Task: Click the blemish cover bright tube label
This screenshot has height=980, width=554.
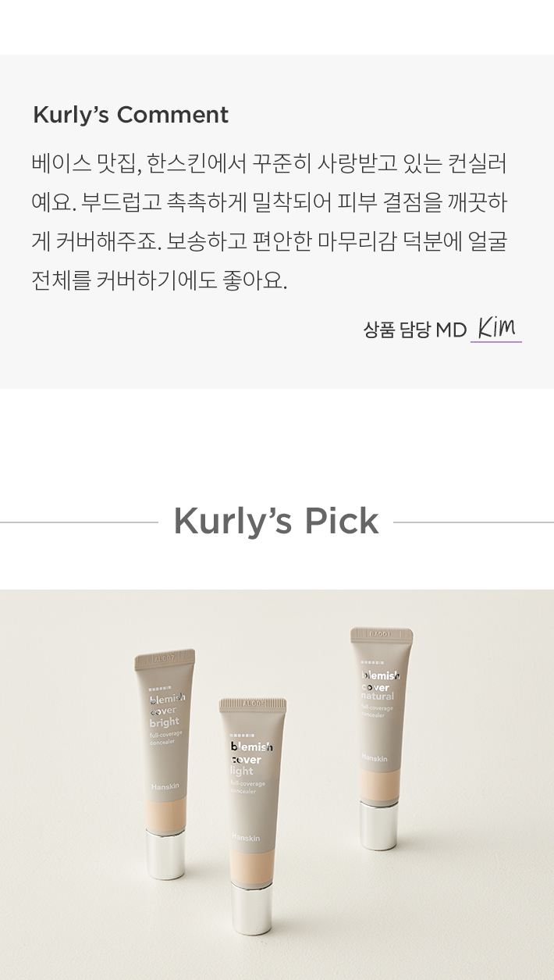Action: pyautogui.click(x=167, y=711)
